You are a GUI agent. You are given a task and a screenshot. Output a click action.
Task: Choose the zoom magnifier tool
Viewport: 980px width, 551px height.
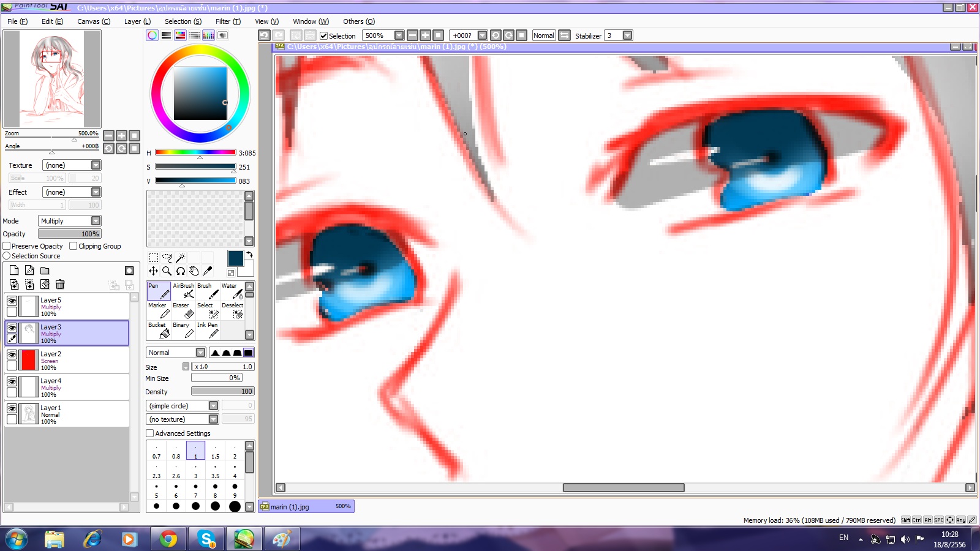167,271
